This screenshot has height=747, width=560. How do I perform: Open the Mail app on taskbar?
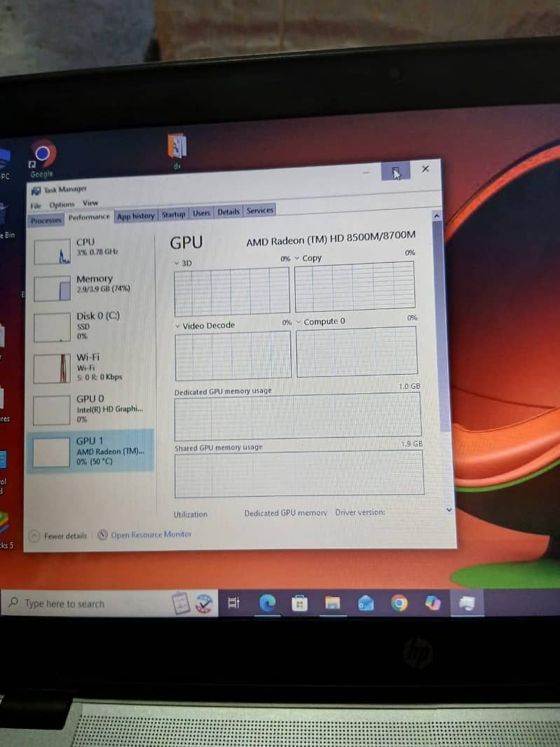[366, 603]
